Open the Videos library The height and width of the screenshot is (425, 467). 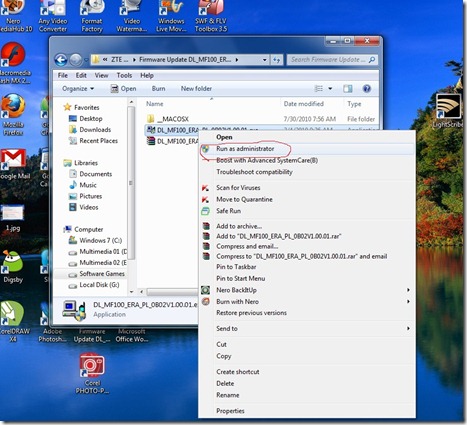[x=83, y=207]
